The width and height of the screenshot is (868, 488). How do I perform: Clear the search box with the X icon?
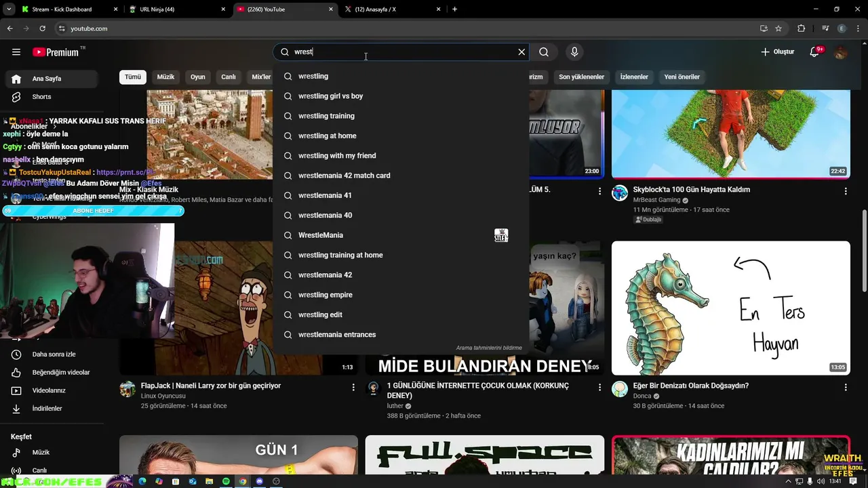(x=521, y=52)
